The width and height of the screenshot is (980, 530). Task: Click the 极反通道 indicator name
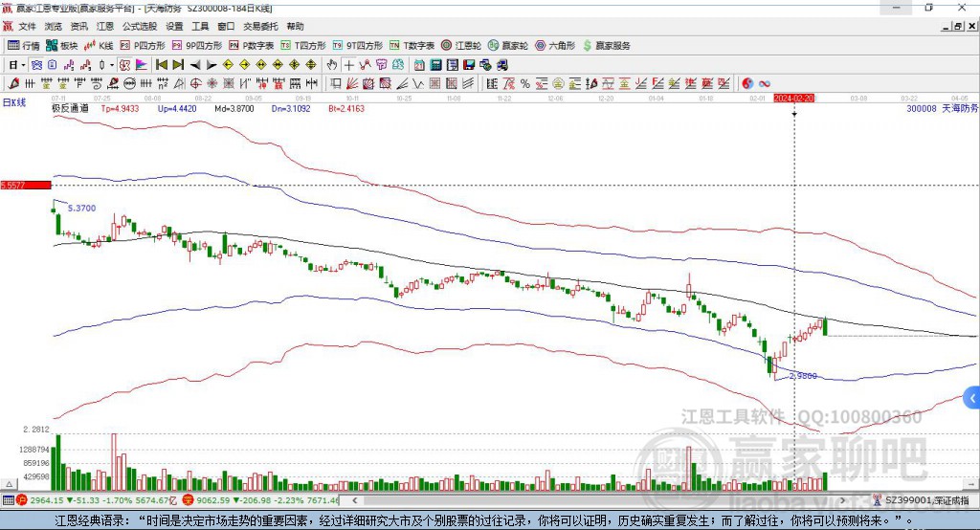[70, 108]
